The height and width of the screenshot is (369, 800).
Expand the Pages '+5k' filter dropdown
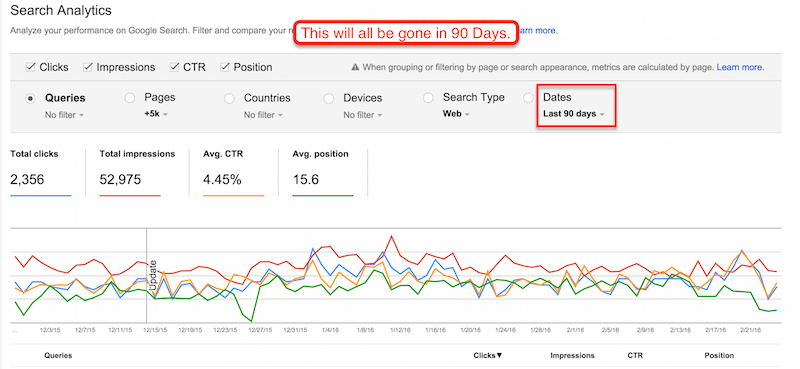pyautogui.click(x=156, y=114)
